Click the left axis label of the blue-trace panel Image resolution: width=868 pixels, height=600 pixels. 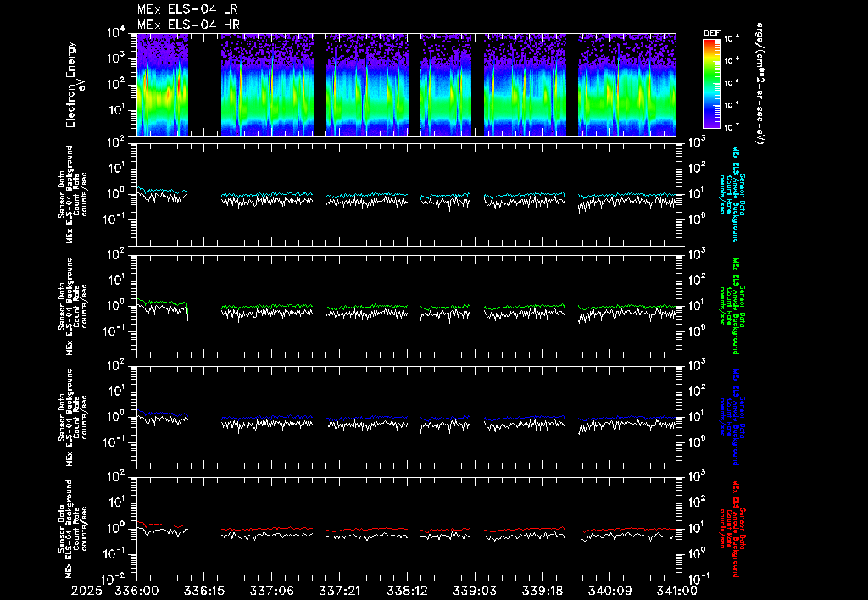[73, 417]
